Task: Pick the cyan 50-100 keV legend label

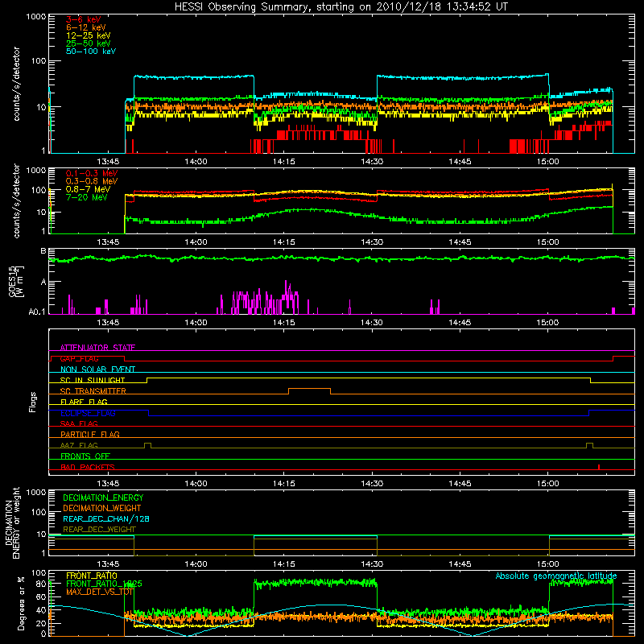Action: coord(91,52)
